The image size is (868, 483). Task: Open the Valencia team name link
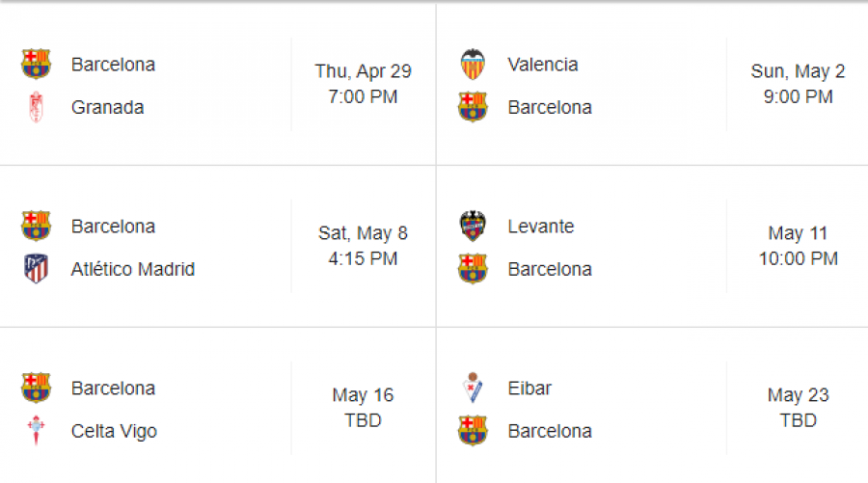(543, 65)
